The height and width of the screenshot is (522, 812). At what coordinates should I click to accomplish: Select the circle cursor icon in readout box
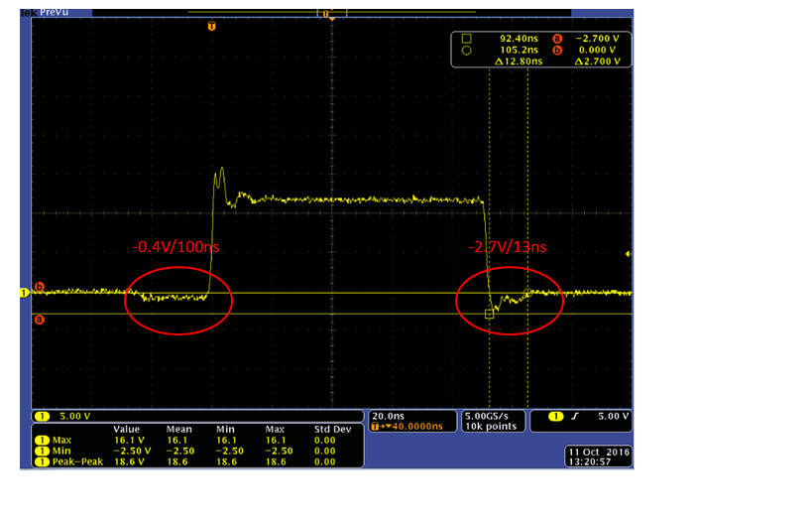467,51
